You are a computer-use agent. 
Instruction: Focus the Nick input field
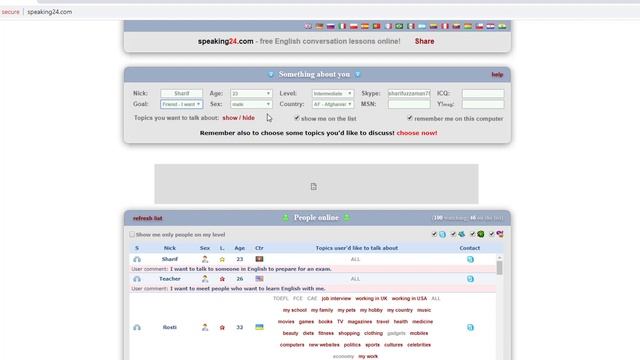click(x=181, y=93)
